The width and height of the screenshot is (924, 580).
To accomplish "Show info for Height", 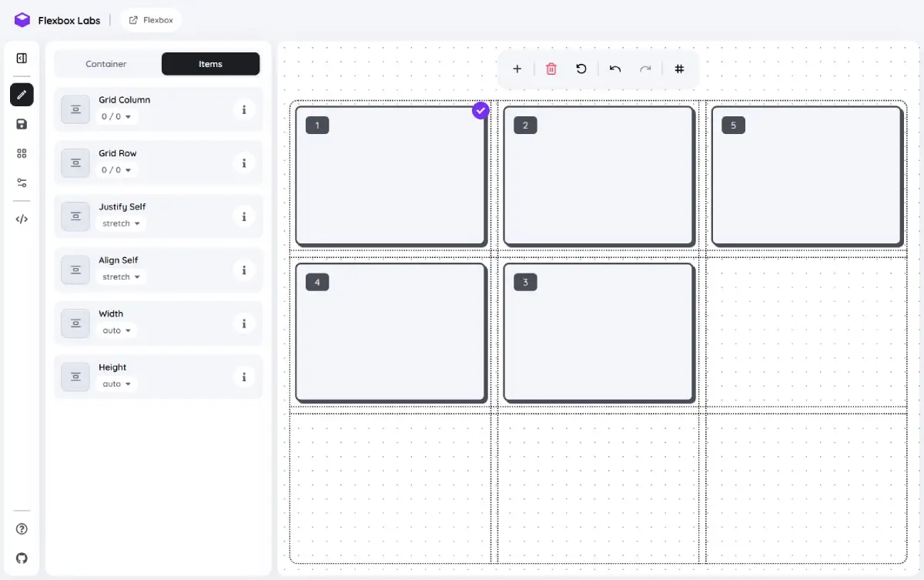I will coord(244,377).
